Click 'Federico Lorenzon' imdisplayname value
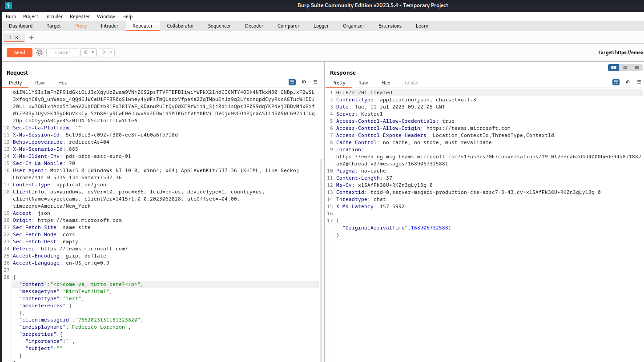This screenshot has height=362, width=644. [x=100, y=327]
